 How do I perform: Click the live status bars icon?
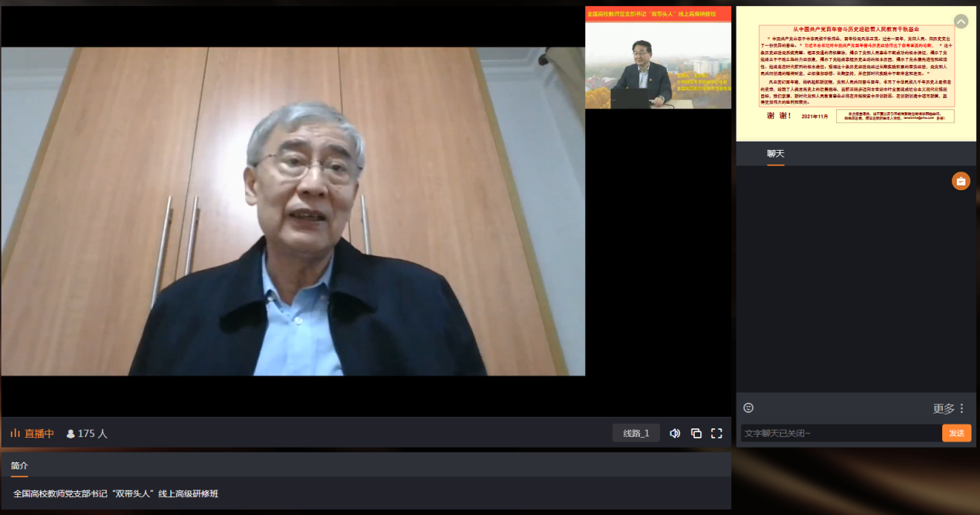[15, 433]
